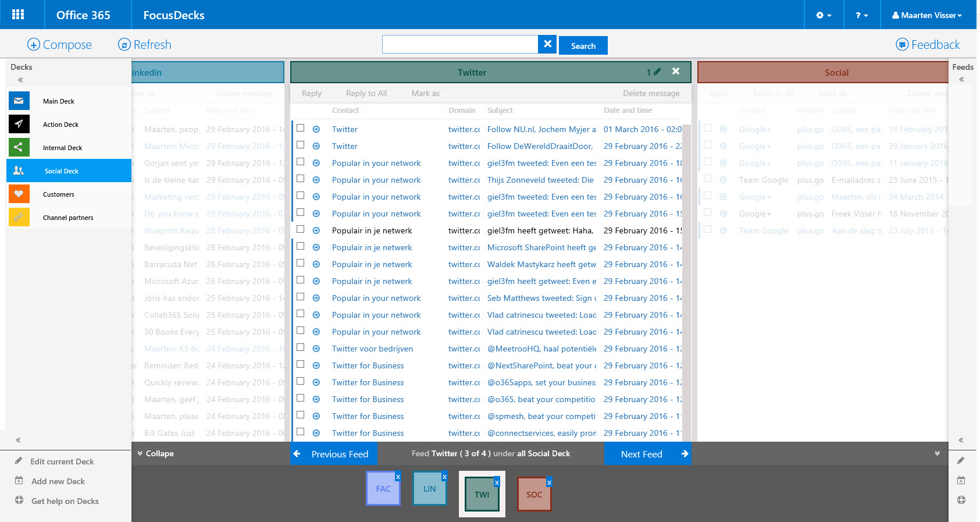
Task: Open arrow icon for Follow NU.nl message
Action: pyautogui.click(x=316, y=129)
